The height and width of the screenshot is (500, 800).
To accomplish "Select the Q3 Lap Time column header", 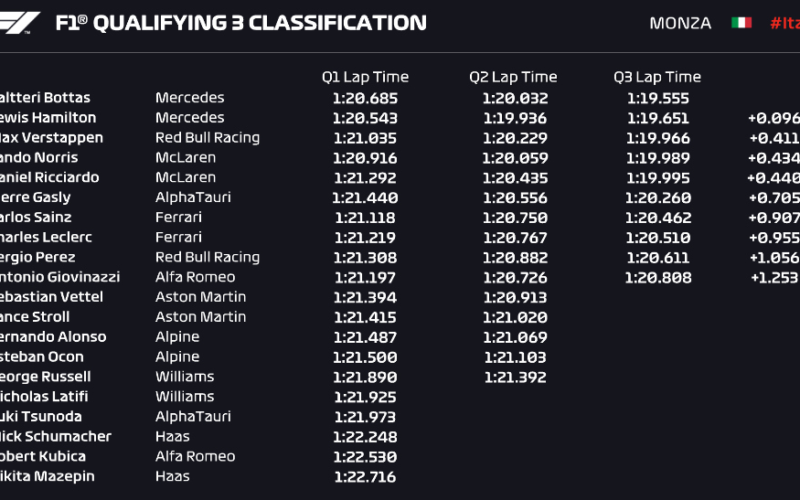I will (x=657, y=77).
